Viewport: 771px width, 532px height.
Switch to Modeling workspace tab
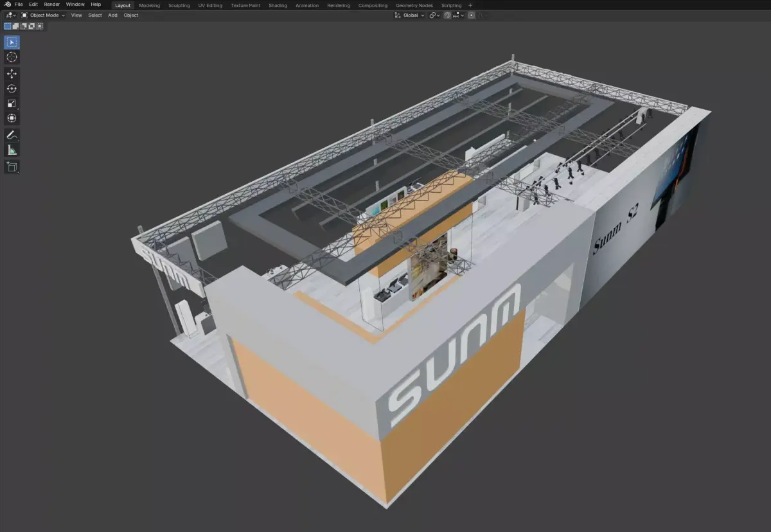pos(150,5)
